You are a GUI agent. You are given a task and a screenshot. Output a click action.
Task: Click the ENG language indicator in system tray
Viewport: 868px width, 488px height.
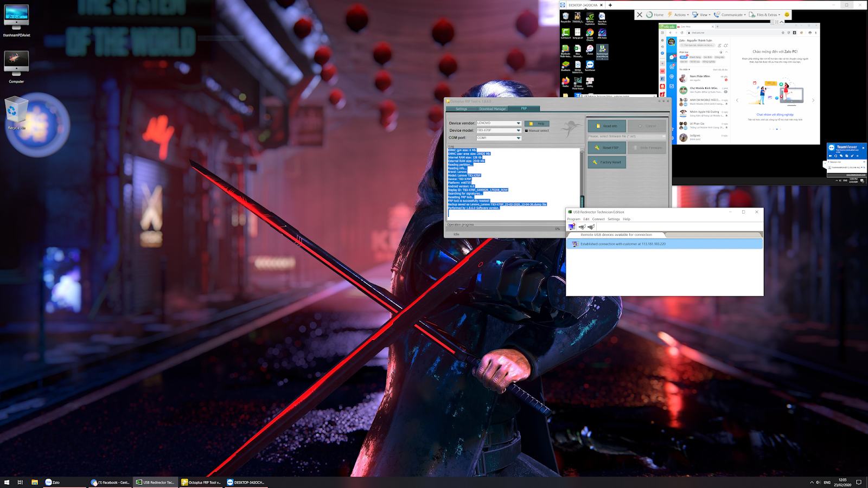(827, 482)
